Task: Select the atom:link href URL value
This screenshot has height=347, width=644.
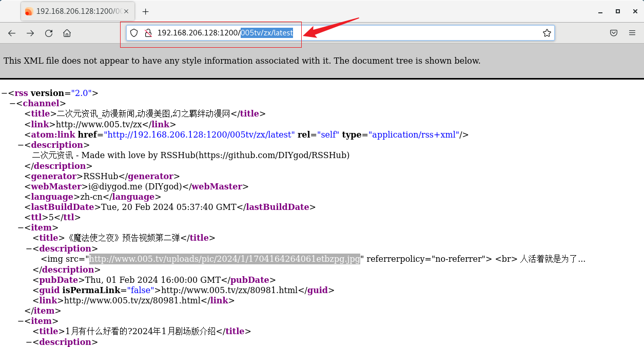Action: (x=200, y=134)
